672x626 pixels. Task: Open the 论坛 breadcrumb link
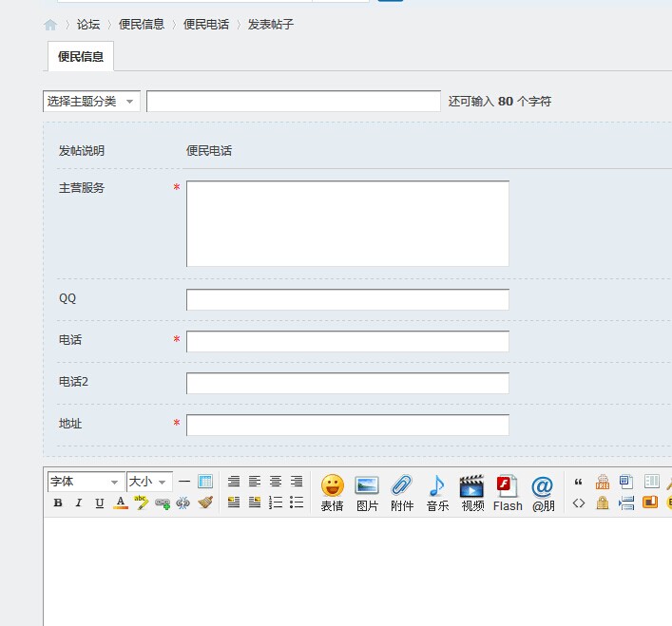click(x=88, y=25)
